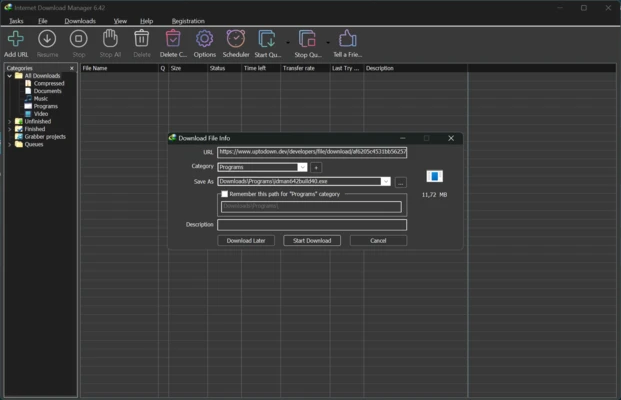Image resolution: width=621 pixels, height=400 pixels.
Task: Open Options via the gear icon
Action: tap(204, 39)
